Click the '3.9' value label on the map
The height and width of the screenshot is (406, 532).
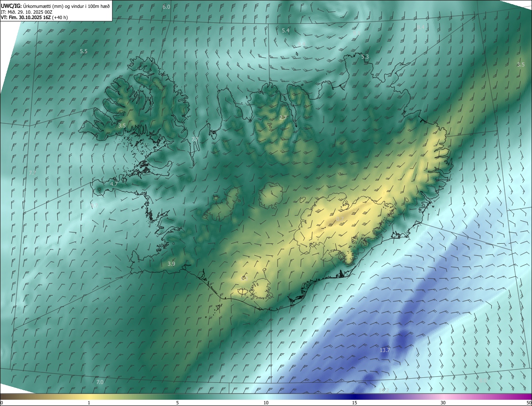tap(171, 264)
